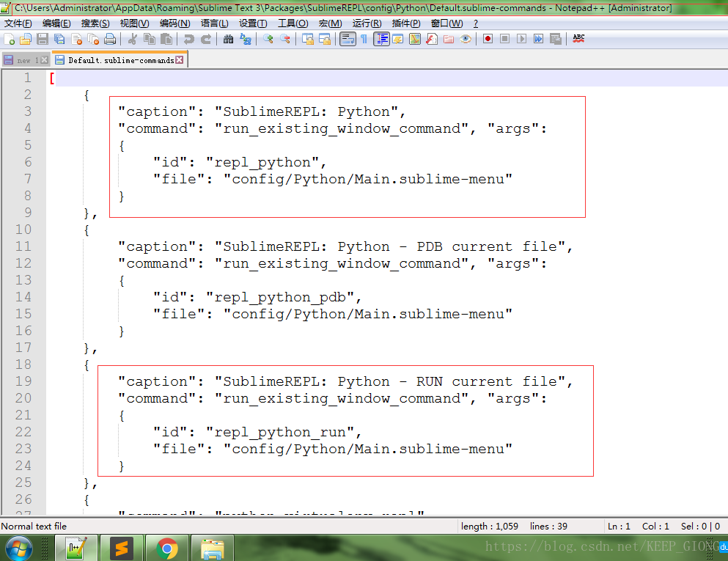
Task: Enable synchronized horizontal scrolling icon
Action: (325, 39)
